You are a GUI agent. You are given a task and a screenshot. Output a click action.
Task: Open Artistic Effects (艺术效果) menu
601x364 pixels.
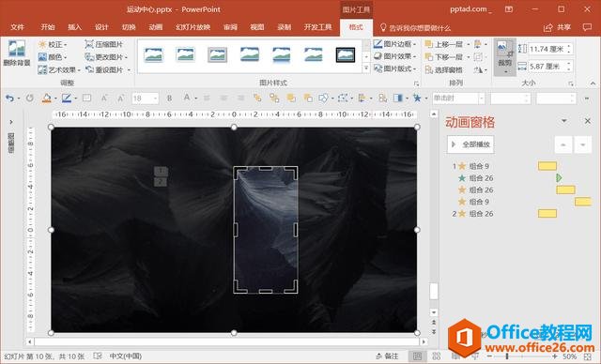coord(59,69)
